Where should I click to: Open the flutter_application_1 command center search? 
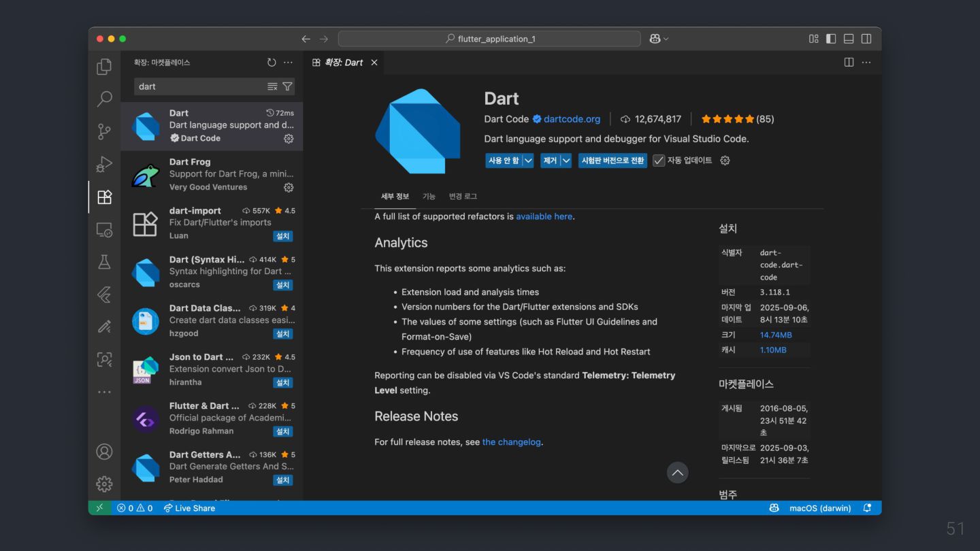tap(489, 39)
